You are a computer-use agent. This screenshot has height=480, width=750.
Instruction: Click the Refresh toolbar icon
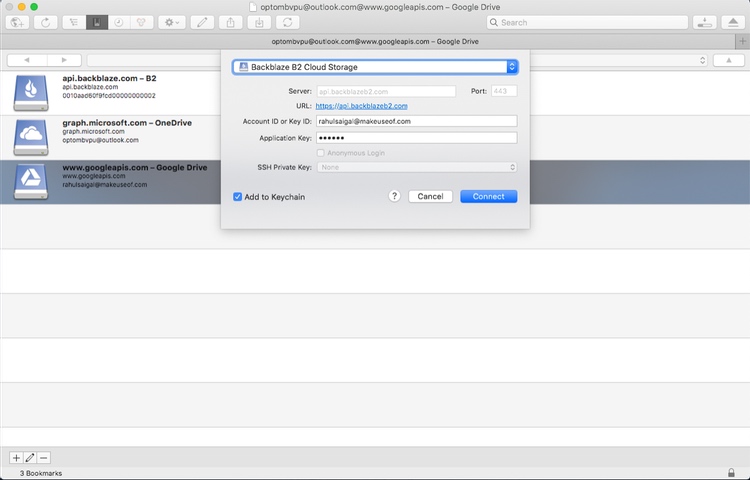coord(46,22)
